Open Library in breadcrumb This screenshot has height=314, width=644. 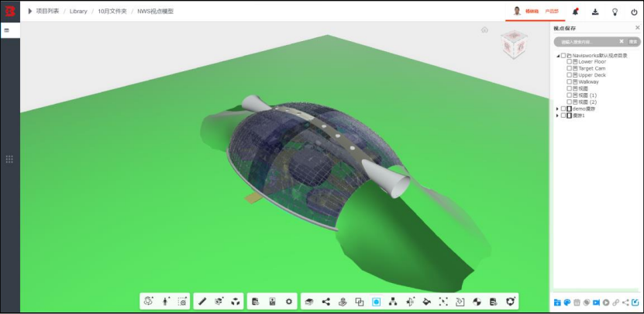78,11
